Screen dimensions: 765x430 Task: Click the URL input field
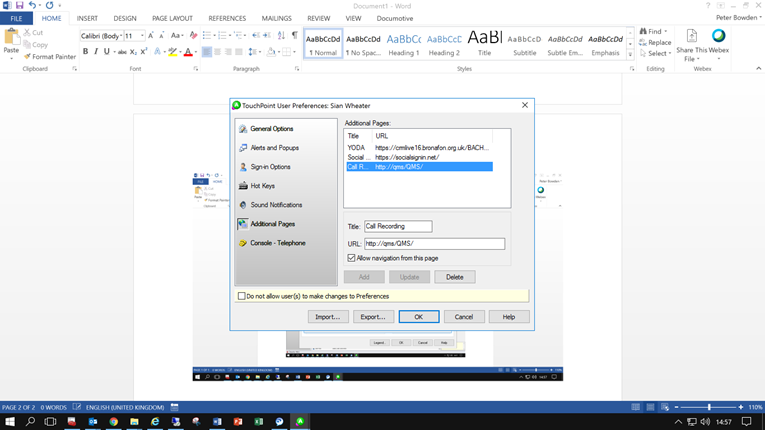(x=434, y=244)
